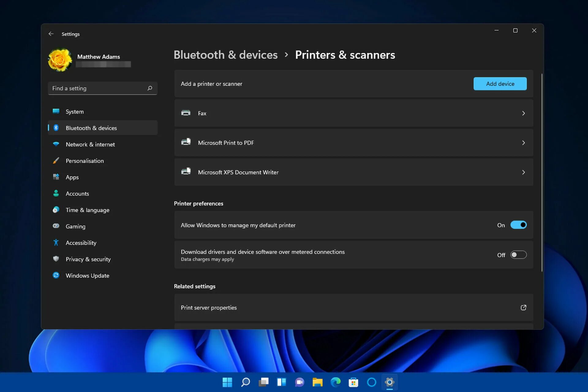The width and height of the screenshot is (588, 392).
Task: Click the vertical scrollbar in settings pane
Action: [x=541, y=171]
